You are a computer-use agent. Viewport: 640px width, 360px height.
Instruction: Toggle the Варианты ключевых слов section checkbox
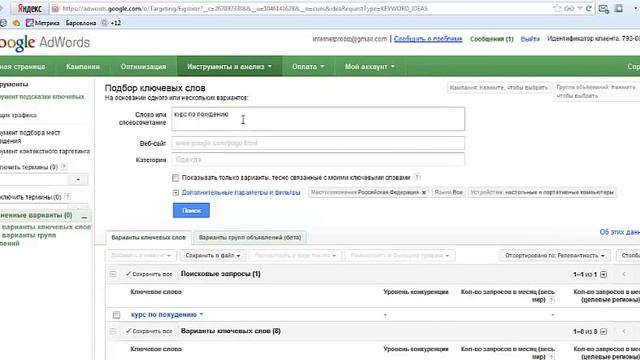pos(113,331)
